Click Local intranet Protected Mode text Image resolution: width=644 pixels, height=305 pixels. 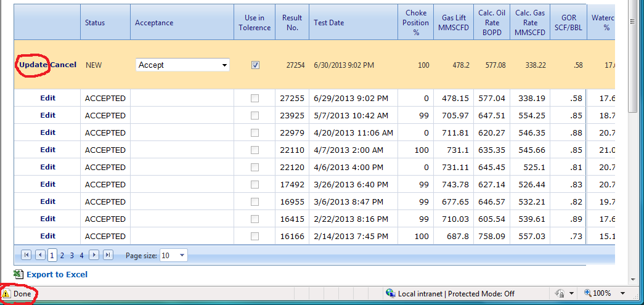point(456,294)
